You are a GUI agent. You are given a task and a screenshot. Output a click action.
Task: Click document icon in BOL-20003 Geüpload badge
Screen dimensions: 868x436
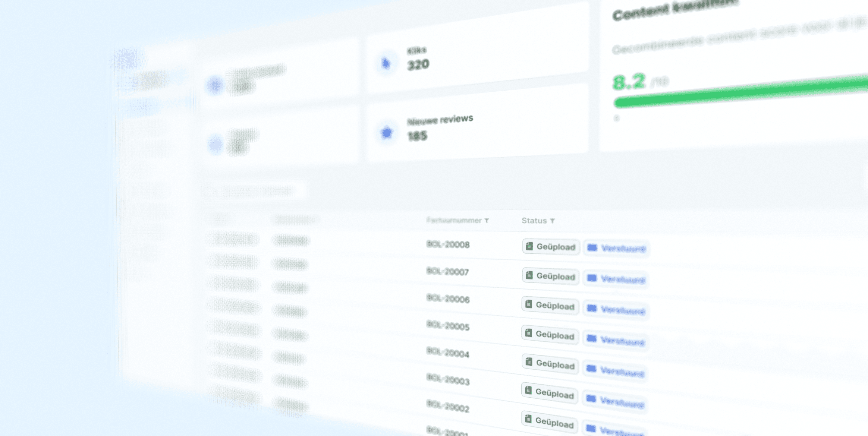528,391
